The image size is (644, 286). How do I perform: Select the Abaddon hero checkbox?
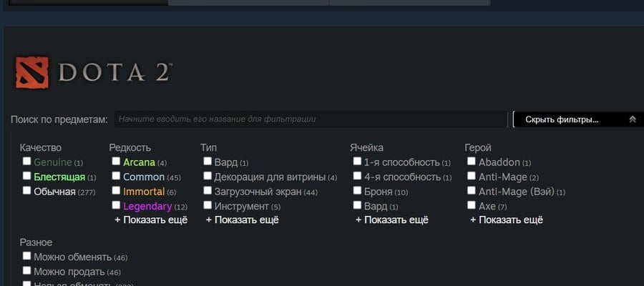(x=471, y=161)
